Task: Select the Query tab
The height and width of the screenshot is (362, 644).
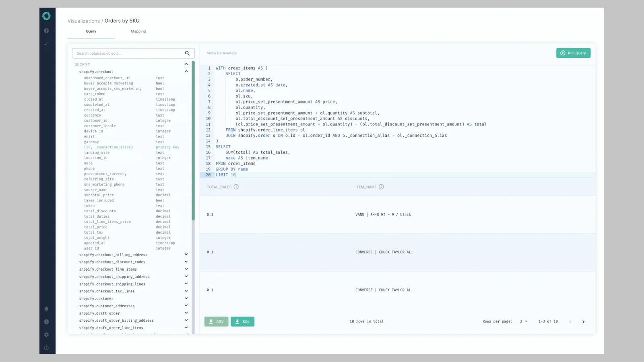Action: pyautogui.click(x=91, y=31)
